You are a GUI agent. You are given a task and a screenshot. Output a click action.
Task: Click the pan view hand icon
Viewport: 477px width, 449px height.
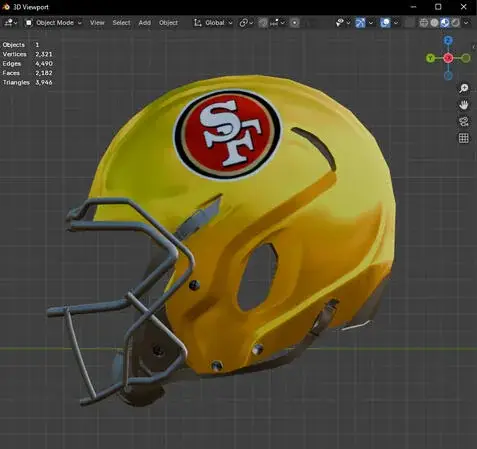point(464,105)
